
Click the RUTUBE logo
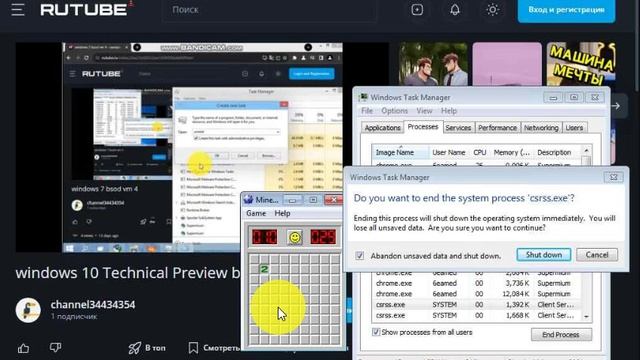[x=84, y=9]
